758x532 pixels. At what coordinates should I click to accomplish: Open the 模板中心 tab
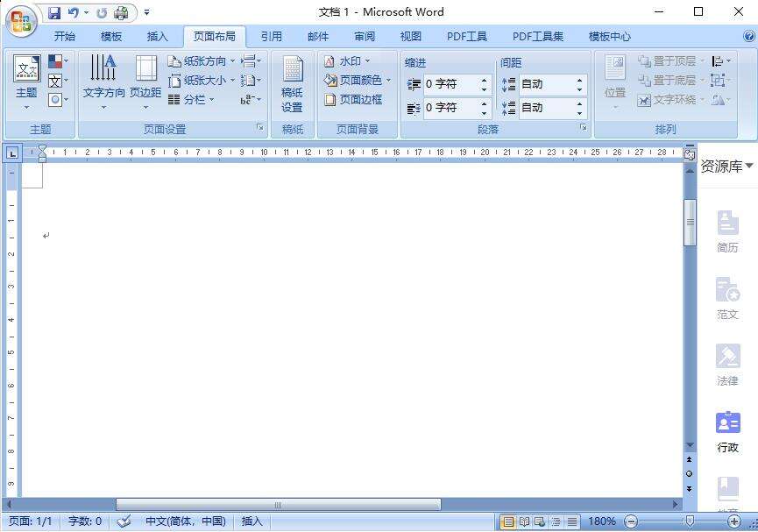point(609,36)
